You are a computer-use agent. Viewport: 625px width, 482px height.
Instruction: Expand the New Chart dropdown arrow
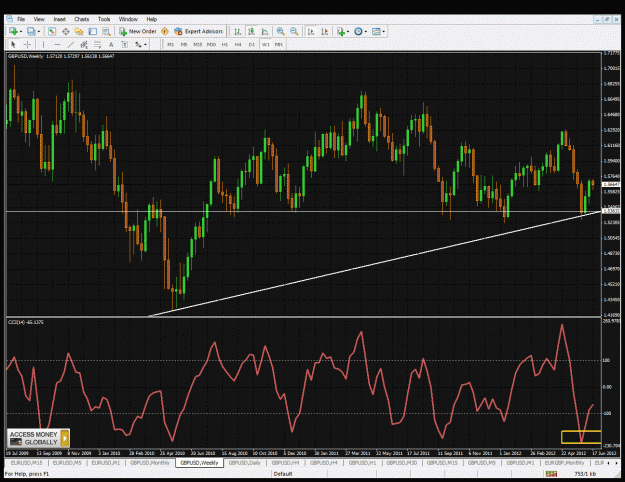[x=21, y=32]
